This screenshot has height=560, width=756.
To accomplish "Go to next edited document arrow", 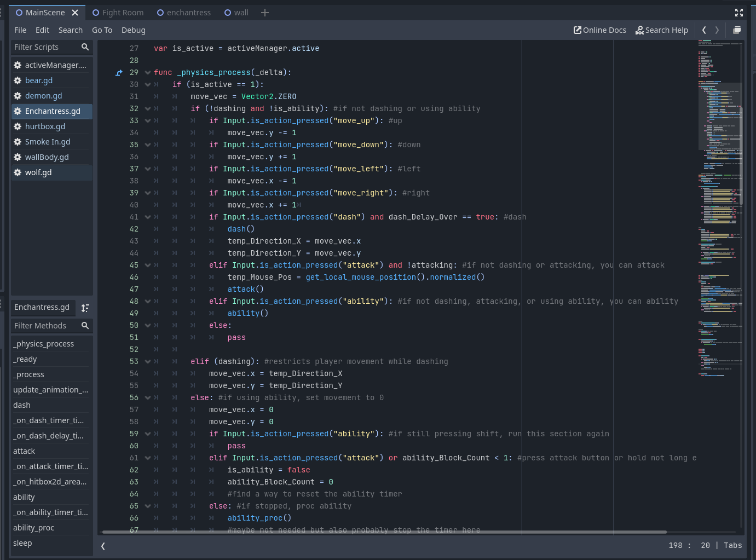I will tap(717, 30).
